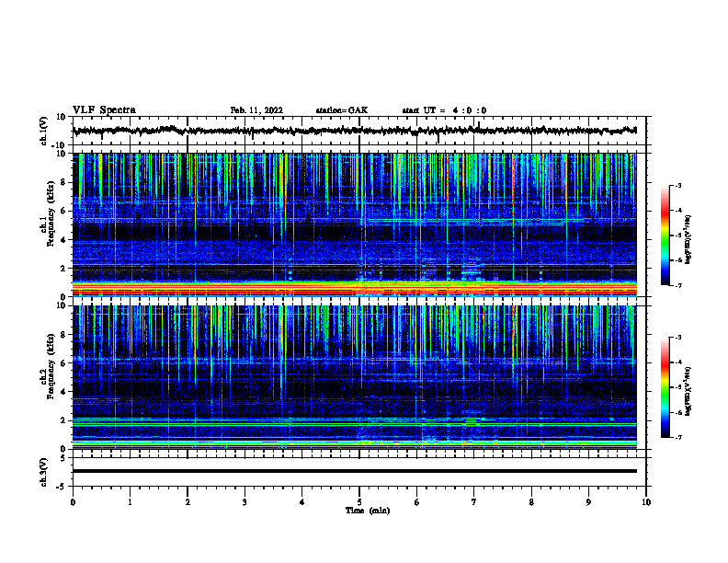Click the ch.1 voltage waveform trace
This screenshot has width=728, height=563.
click(354, 131)
